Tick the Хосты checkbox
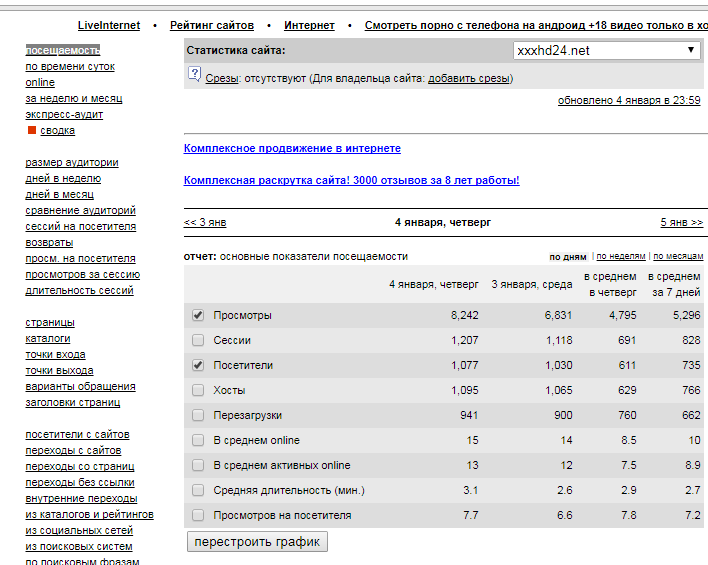Screen dimensions: 708x565 tap(198, 390)
